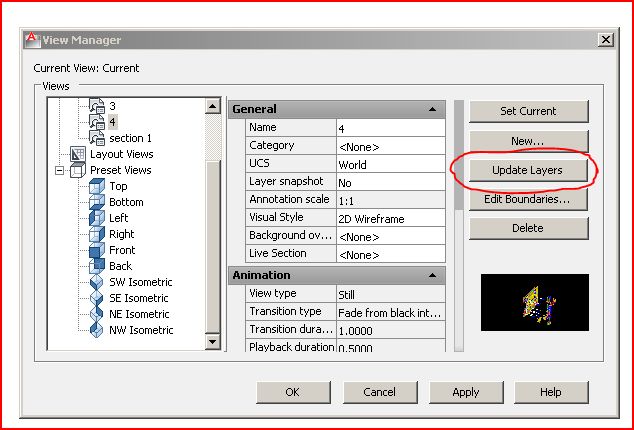Click the model view icon beside '3'
Viewport: 634px width, 430px height.
(x=97, y=106)
